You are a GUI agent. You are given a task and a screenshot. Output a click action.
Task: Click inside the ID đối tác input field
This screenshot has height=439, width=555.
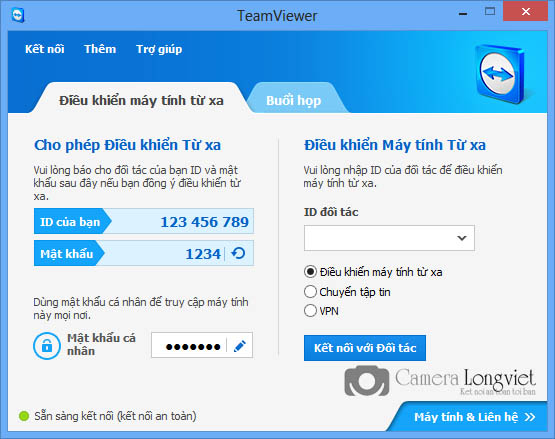(389, 238)
